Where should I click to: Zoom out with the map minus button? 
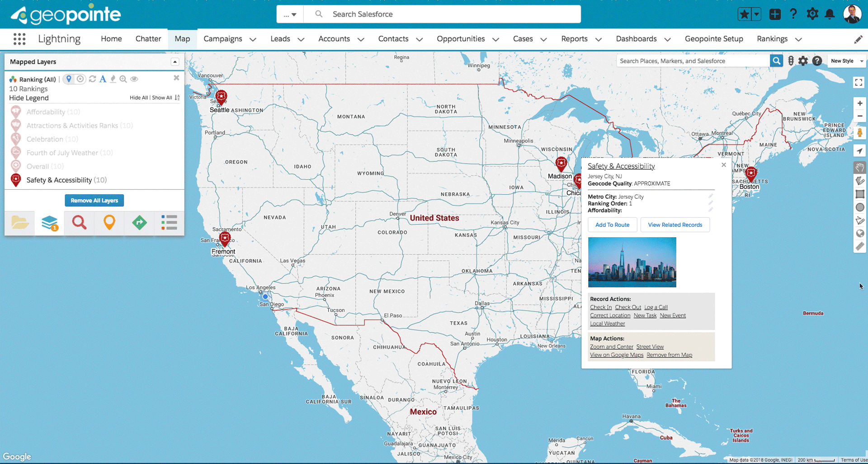(859, 116)
